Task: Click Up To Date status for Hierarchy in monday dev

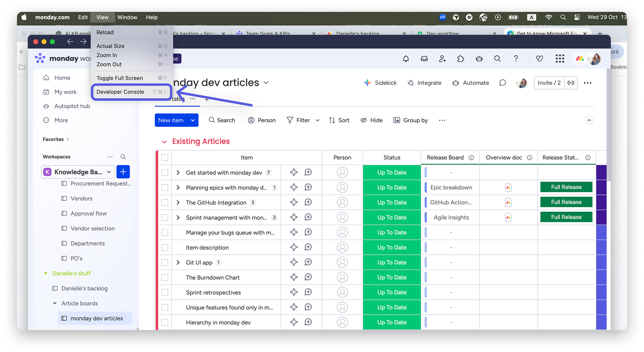Action: (392, 322)
